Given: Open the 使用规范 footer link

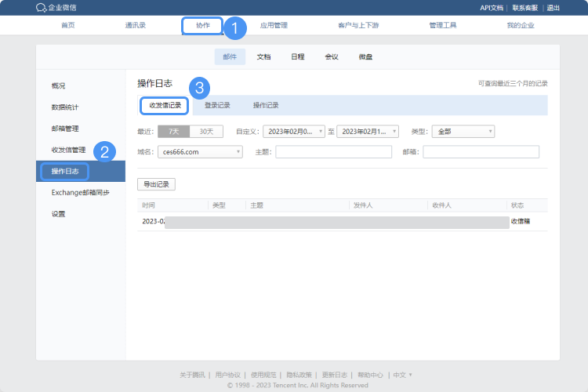Looking at the screenshot, I should (x=263, y=375).
